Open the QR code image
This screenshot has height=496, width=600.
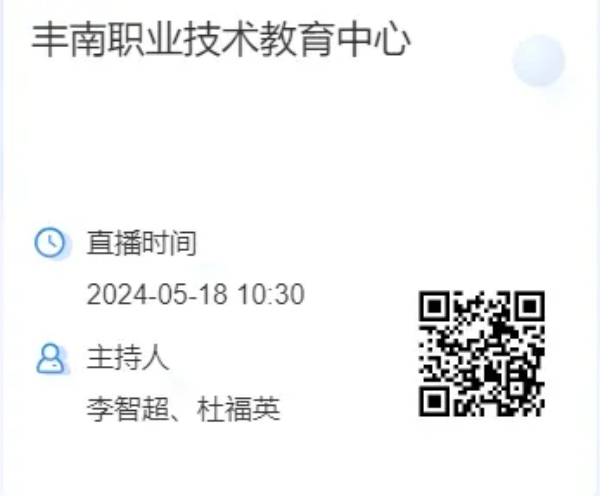click(x=482, y=353)
